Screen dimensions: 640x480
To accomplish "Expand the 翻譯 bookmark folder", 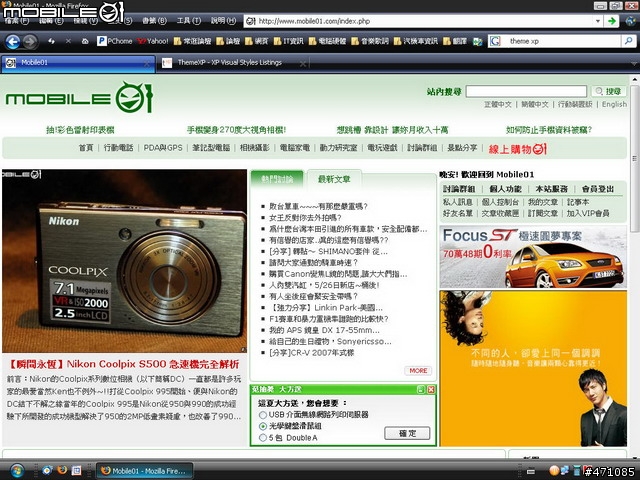I will pos(455,41).
